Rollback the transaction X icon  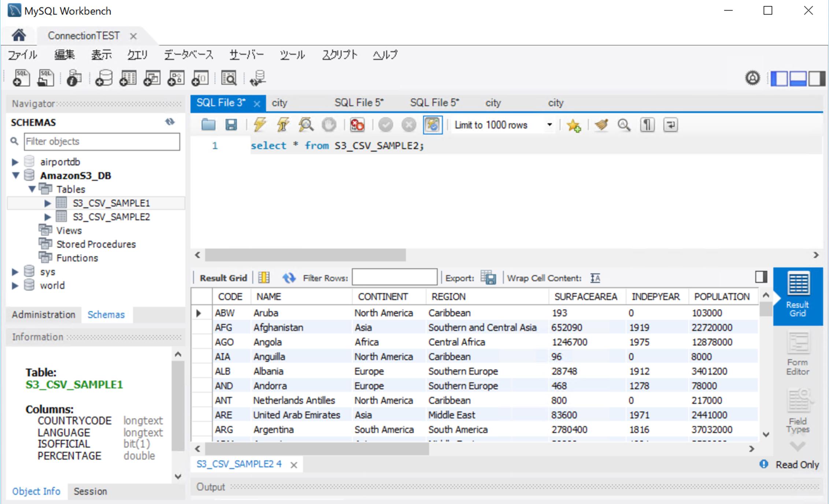[x=408, y=125]
